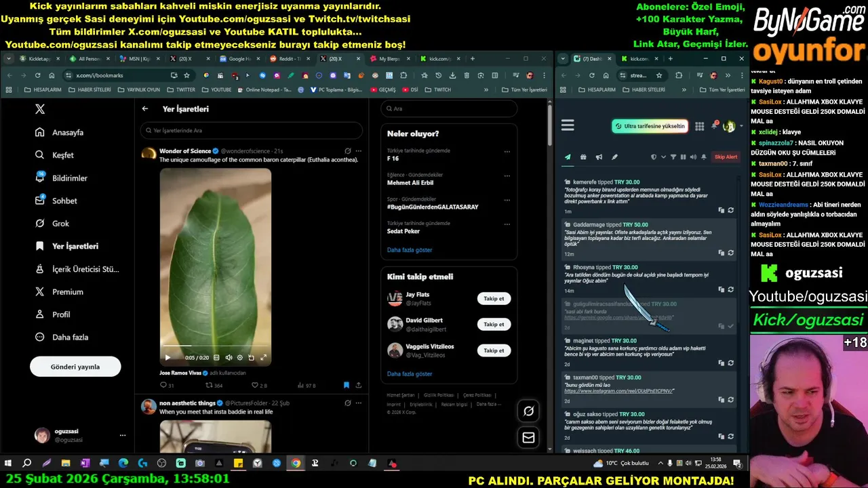This screenshot has width=868, height=488.
Task: Open Sedat Peker trend options
Action: click(507, 224)
